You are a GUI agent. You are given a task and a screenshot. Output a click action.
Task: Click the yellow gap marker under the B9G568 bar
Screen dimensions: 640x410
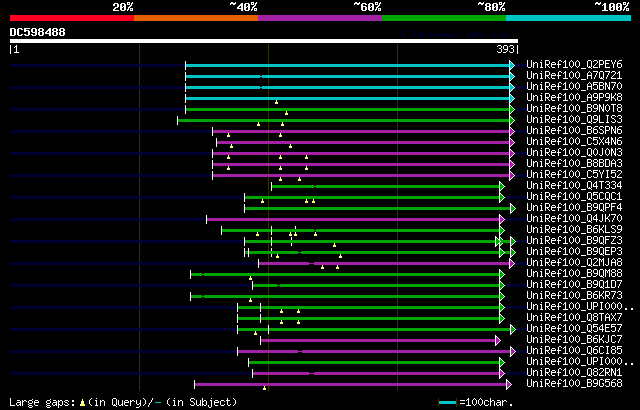[264, 388]
